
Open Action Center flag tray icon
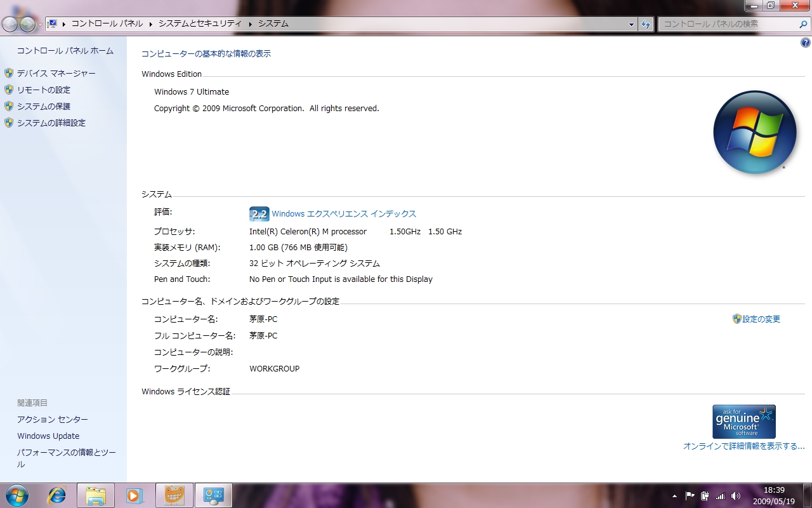[690, 496]
